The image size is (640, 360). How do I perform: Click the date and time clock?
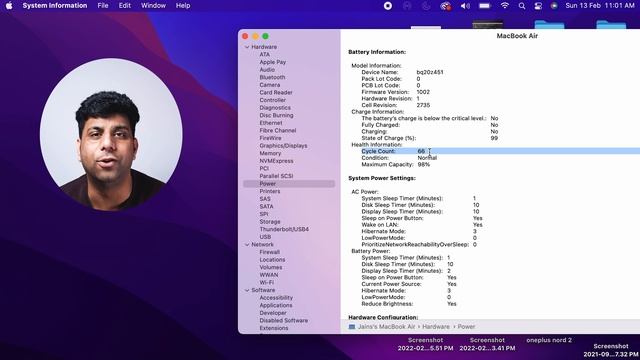[x=600, y=6]
